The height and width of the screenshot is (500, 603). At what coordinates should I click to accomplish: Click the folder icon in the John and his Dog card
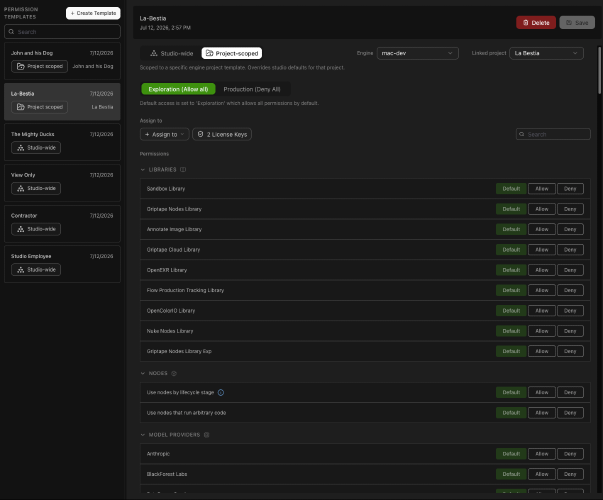21,66
